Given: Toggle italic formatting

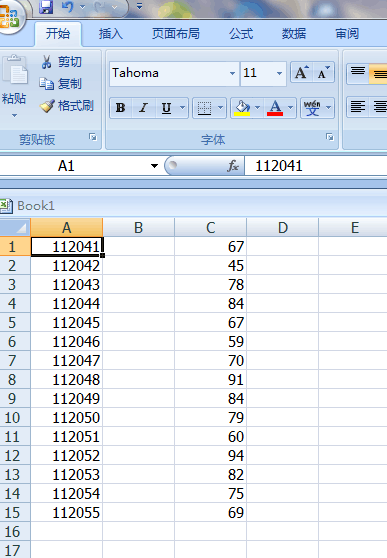Looking at the screenshot, I should pos(143,107).
